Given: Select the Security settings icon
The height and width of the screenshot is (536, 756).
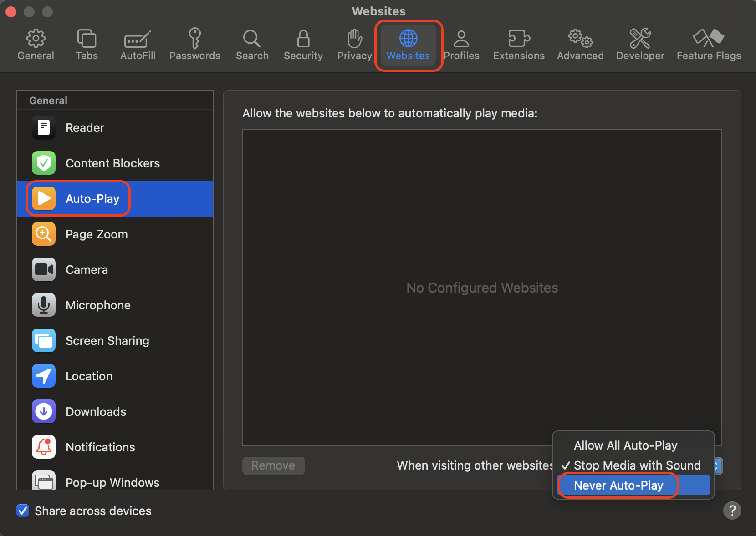Looking at the screenshot, I should click(303, 43).
